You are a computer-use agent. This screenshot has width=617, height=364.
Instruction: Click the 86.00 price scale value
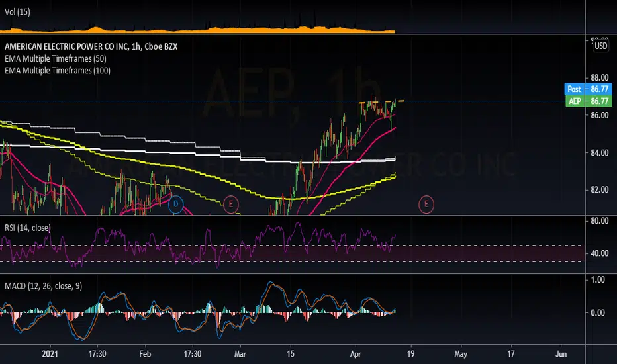(x=599, y=115)
